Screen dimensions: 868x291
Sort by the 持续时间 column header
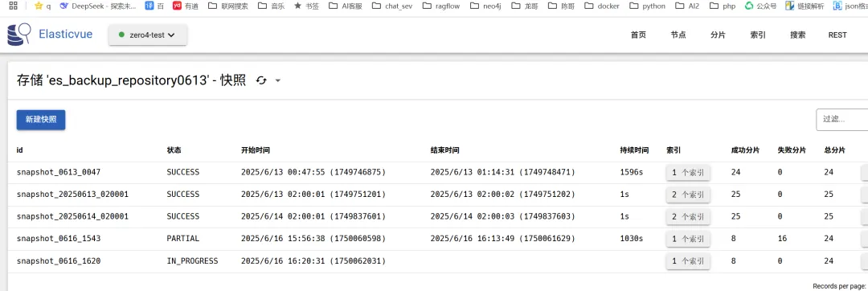tap(634, 150)
